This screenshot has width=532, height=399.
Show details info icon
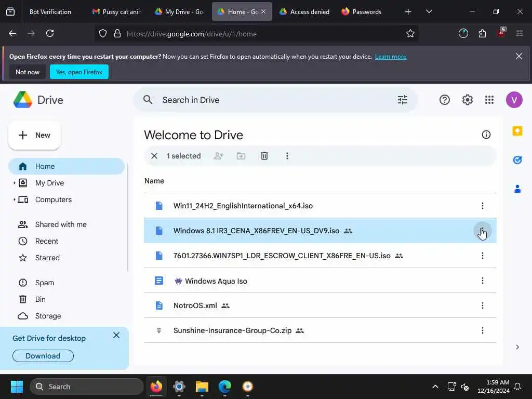[x=486, y=135]
